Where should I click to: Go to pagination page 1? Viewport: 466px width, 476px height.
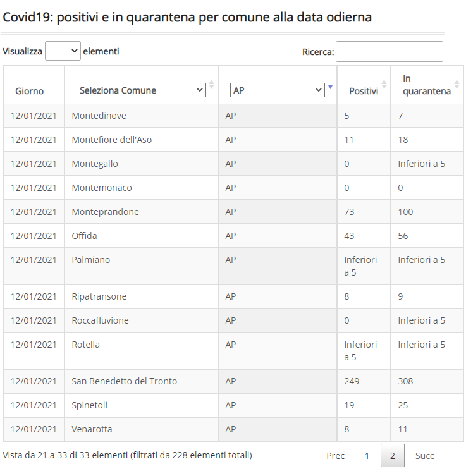click(x=367, y=456)
